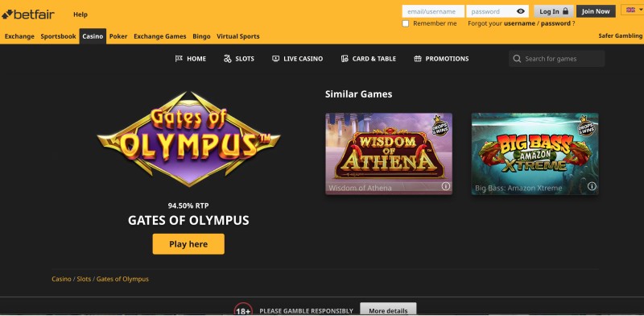Select the Casino tab
This screenshot has width=644, height=316.
point(93,36)
